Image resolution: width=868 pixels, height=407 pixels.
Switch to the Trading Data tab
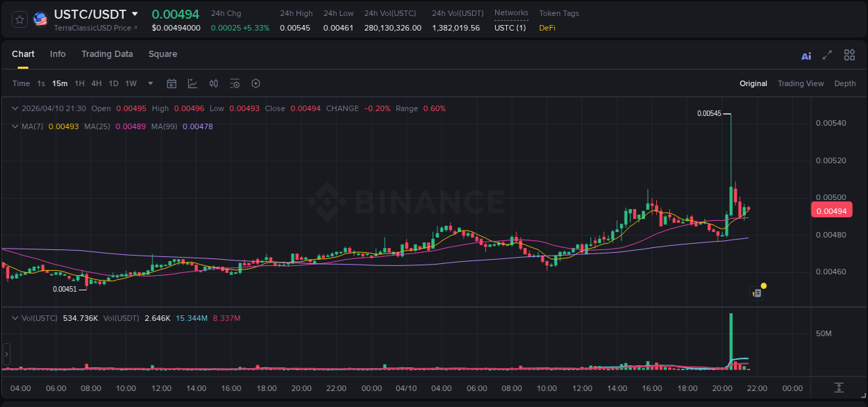(x=107, y=54)
